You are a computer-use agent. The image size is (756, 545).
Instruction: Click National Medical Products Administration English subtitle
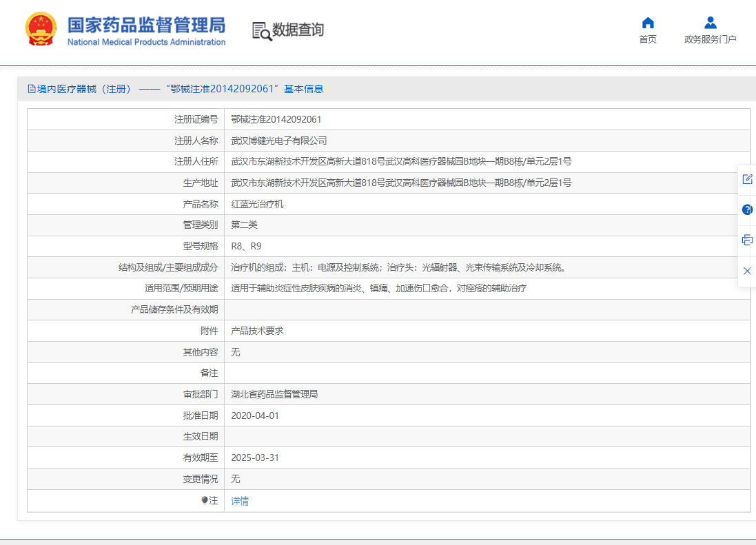(147, 43)
